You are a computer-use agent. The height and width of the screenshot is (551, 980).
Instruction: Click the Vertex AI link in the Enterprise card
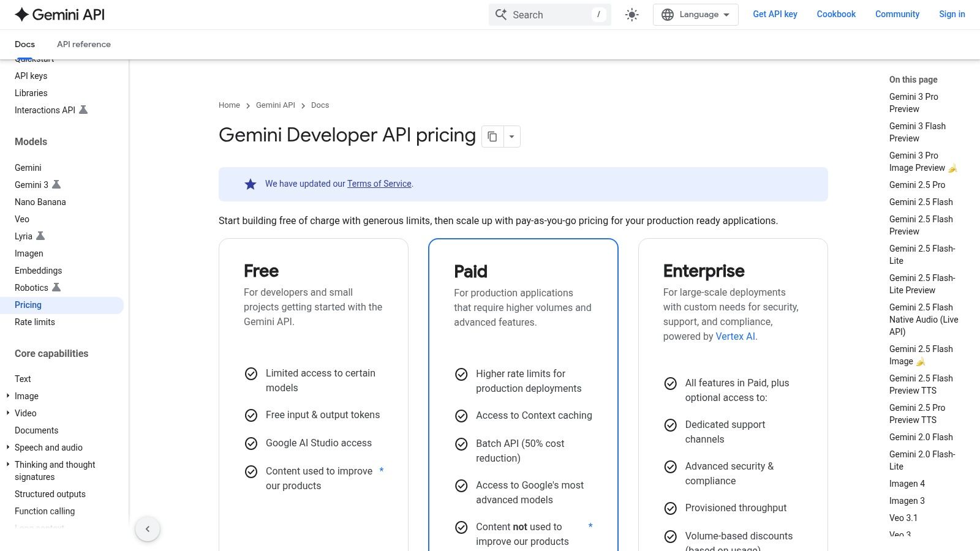(x=735, y=336)
